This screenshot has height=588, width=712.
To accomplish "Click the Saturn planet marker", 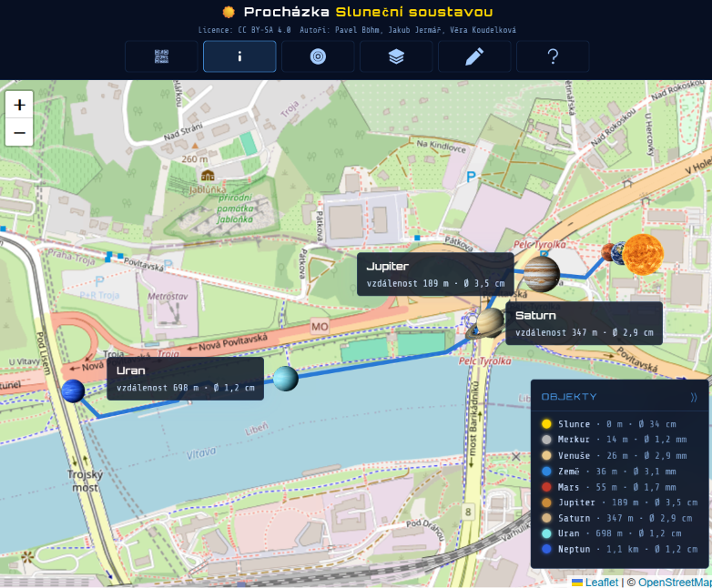I will click(489, 323).
